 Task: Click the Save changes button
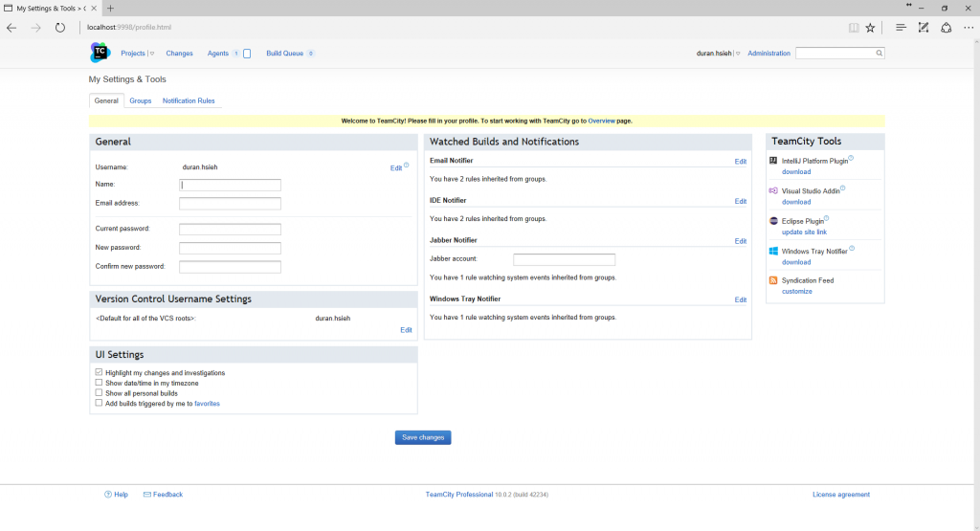(423, 437)
